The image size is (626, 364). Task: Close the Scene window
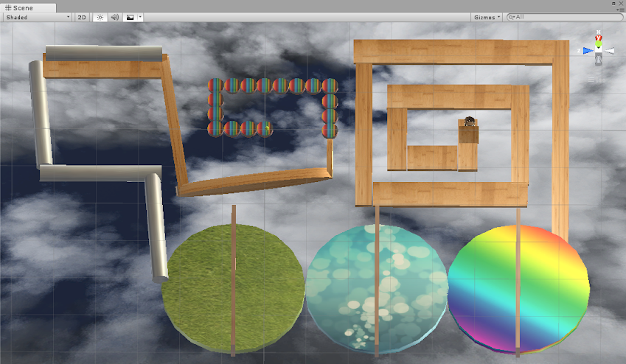pos(621,3)
